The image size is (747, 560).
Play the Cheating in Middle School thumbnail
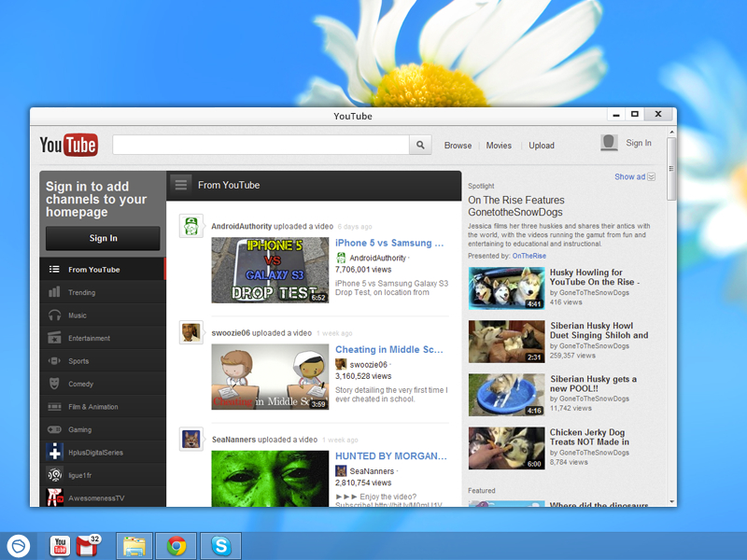coord(270,377)
